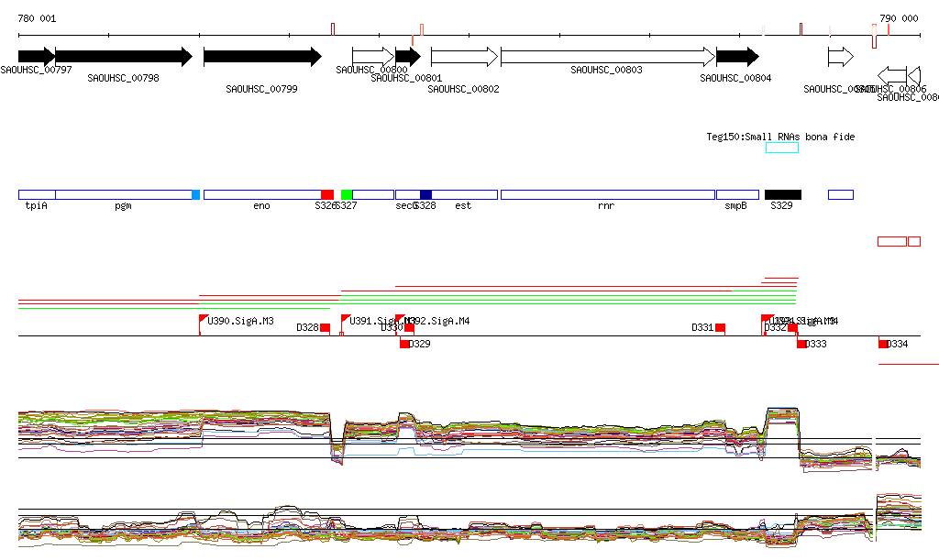Image resolution: width=939 pixels, height=560 pixels.
Task: Select the rnr gene segment box
Action: [x=606, y=194]
